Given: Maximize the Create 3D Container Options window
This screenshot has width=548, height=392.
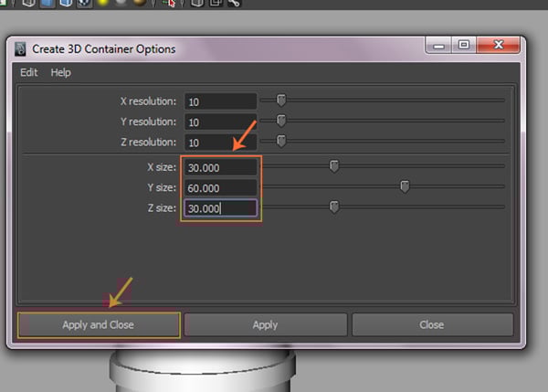Looking at the screenshot, I should click(464, 45).
